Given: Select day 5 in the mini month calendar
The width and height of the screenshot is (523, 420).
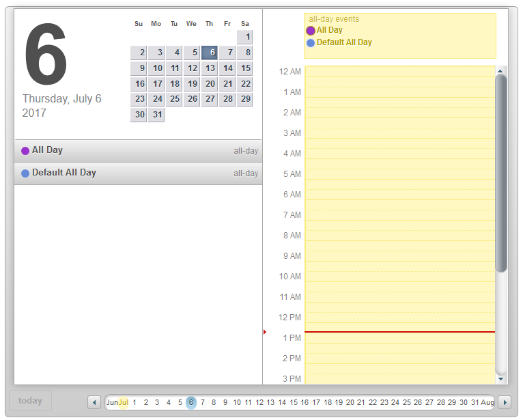Looking at the screenshot, I should [x=191, y=53].
